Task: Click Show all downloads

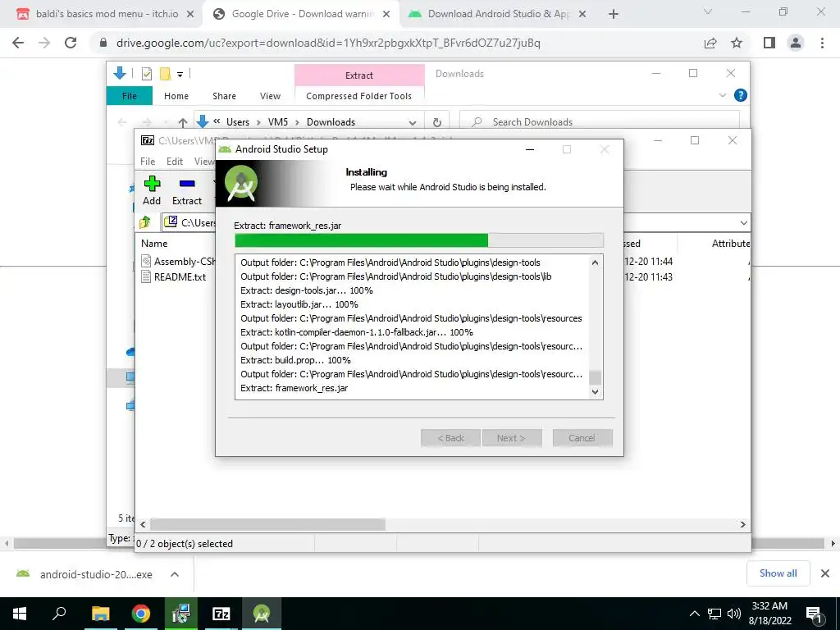Action: point(778,573)
